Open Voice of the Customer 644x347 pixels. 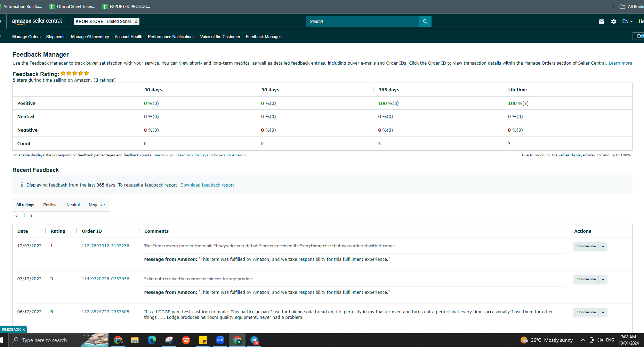(220, 37)
